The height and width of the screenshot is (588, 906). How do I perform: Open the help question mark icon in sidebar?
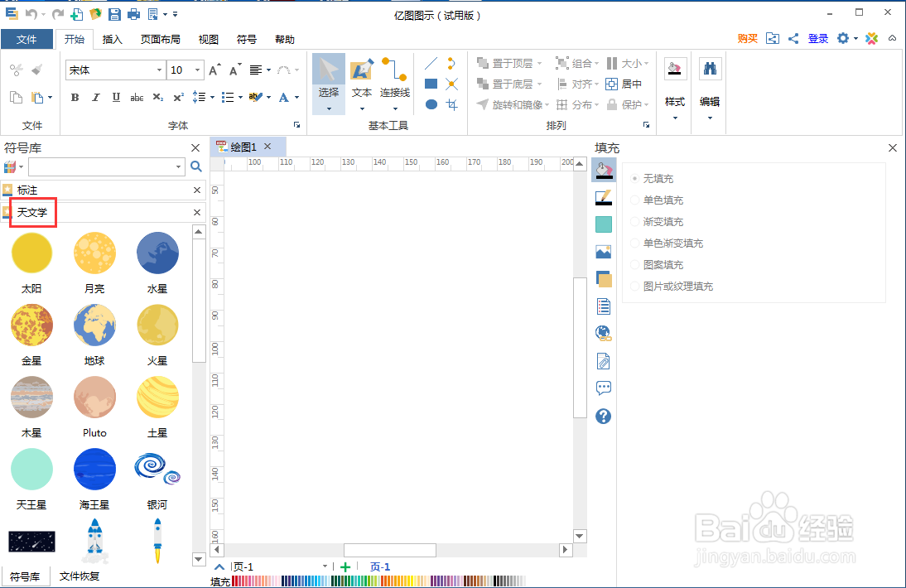click(x=603, y=416)
